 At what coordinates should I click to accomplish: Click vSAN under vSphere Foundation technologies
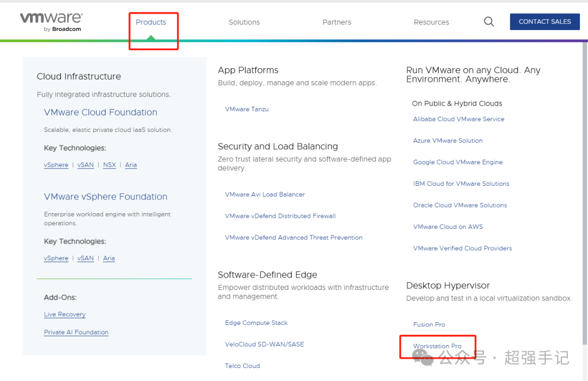coord(85,258)
